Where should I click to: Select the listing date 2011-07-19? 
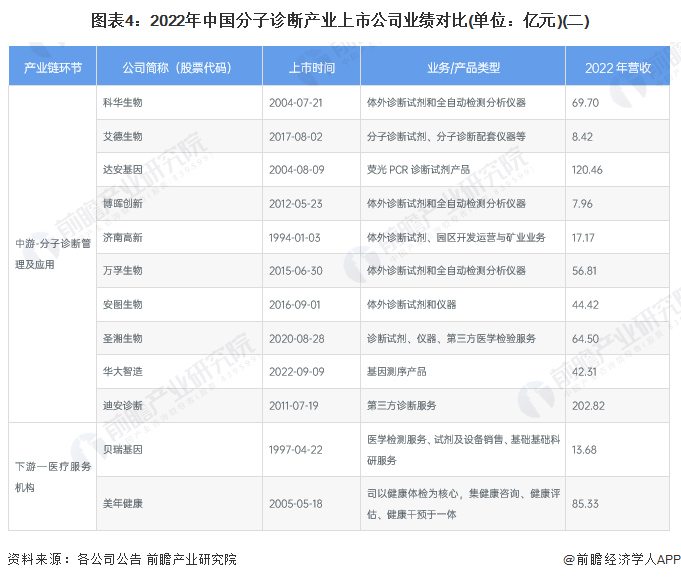click(x=294, y=405)
